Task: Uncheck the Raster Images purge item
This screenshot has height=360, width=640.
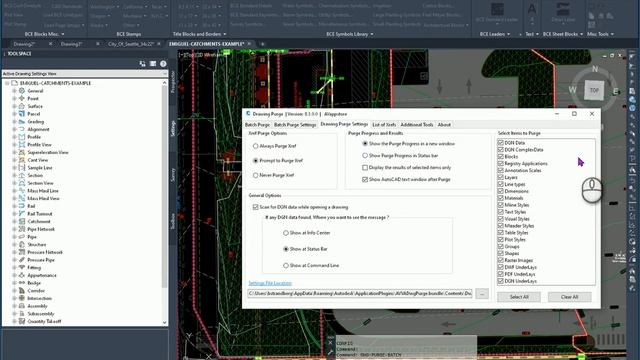Action: click(500, 260)
